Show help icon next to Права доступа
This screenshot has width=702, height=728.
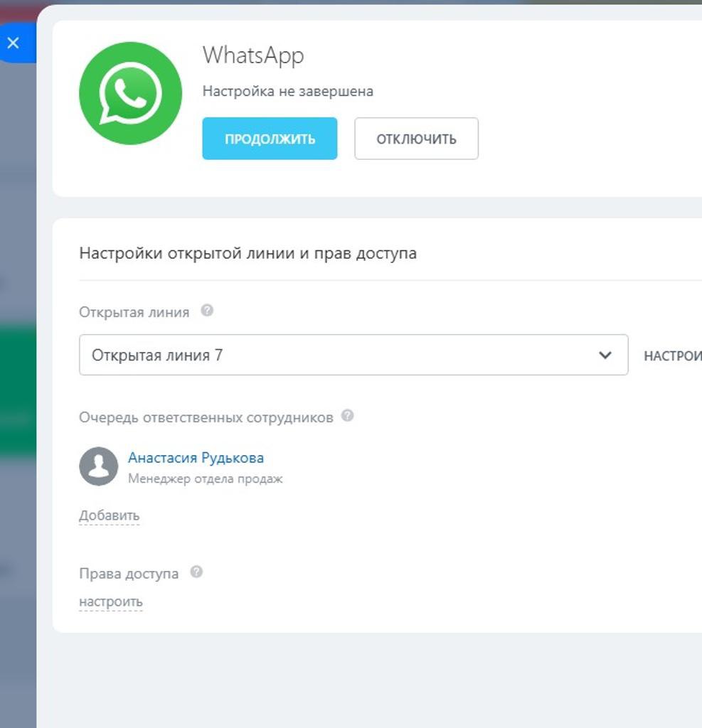pyautogui.click(x=197, y=572)
